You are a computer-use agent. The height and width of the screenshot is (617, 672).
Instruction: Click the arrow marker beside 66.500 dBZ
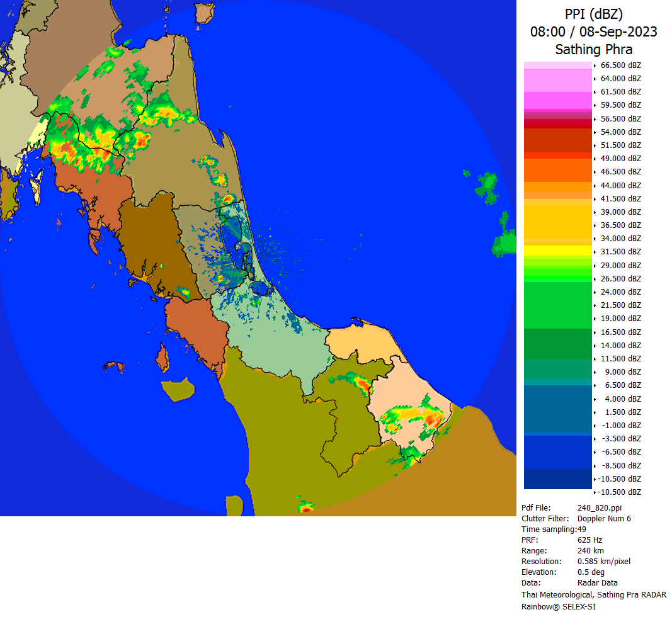pyautogui.click(x=595, y=65)
